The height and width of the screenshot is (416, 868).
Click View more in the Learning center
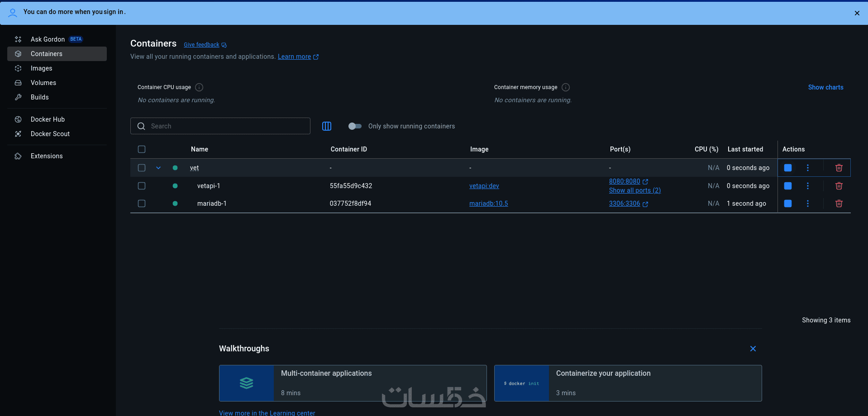pos(267,413)
